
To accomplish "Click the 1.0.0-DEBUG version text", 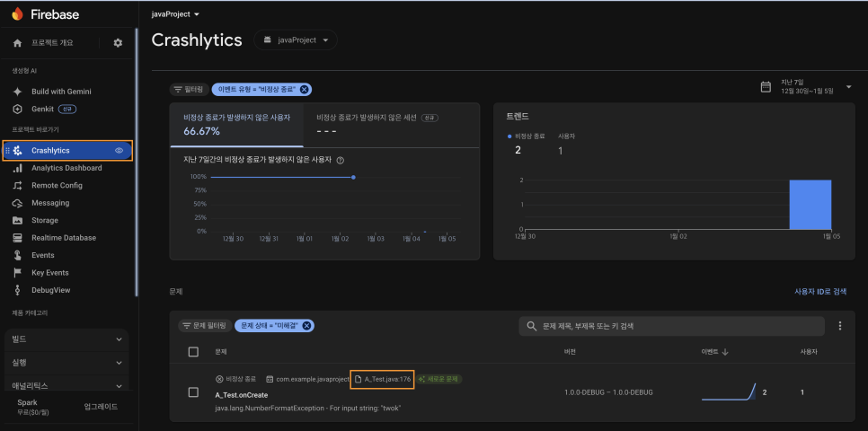I will [608, 392].
